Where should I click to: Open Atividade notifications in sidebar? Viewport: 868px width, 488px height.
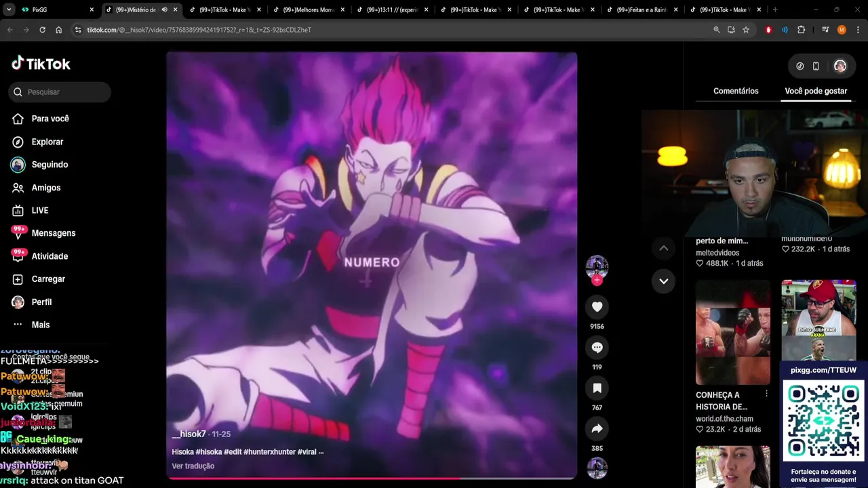pyautogui.click(x=39, y=256)
